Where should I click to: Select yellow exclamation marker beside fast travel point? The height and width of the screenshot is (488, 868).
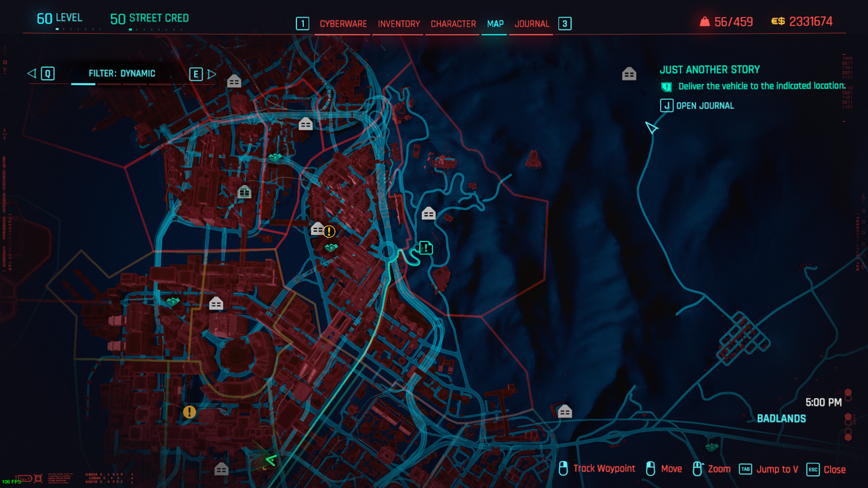[330, 232]
